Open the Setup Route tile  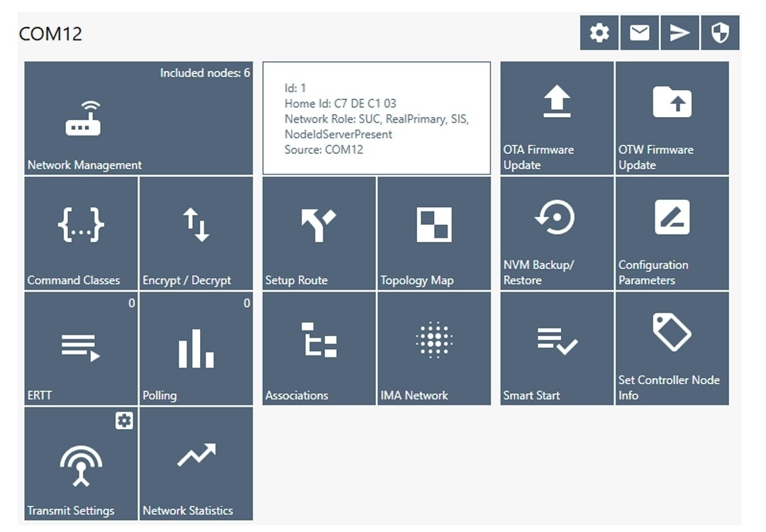coord(319,233)
